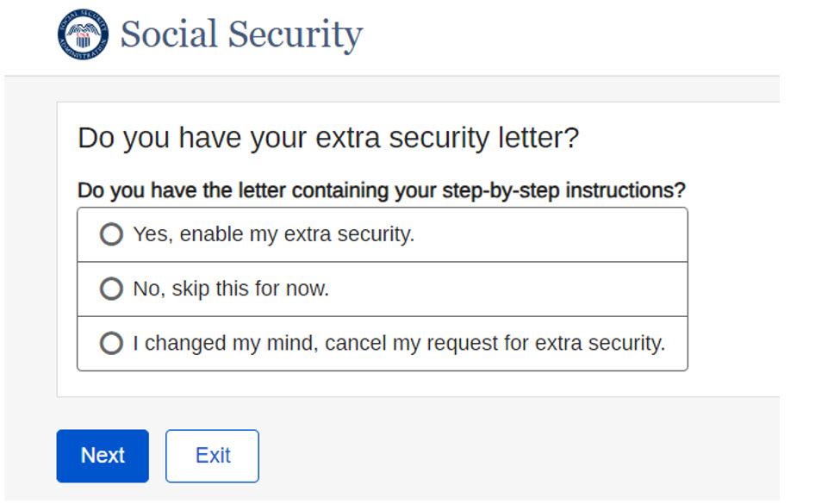834x504 pixels.
Task: Pick the "I changed my mind" radio button
Action: pos(111,343)
